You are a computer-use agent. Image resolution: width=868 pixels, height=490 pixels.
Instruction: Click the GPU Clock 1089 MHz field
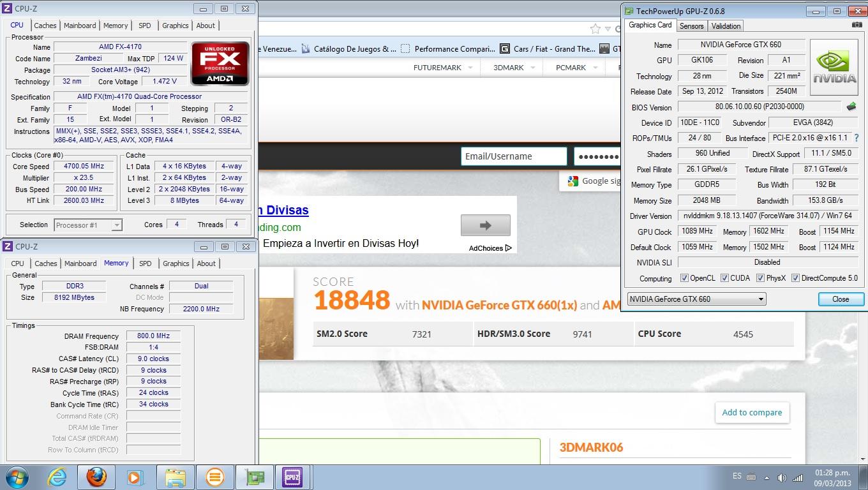pyautogui.click(x=697, y=231)
